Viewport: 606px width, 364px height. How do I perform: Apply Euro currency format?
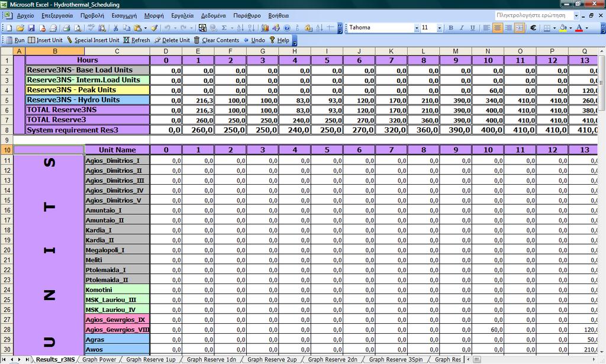(533, 28)
